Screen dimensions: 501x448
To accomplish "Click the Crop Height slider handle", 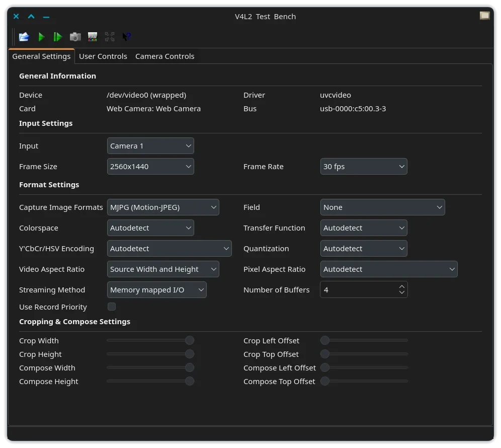I will 190,354.
